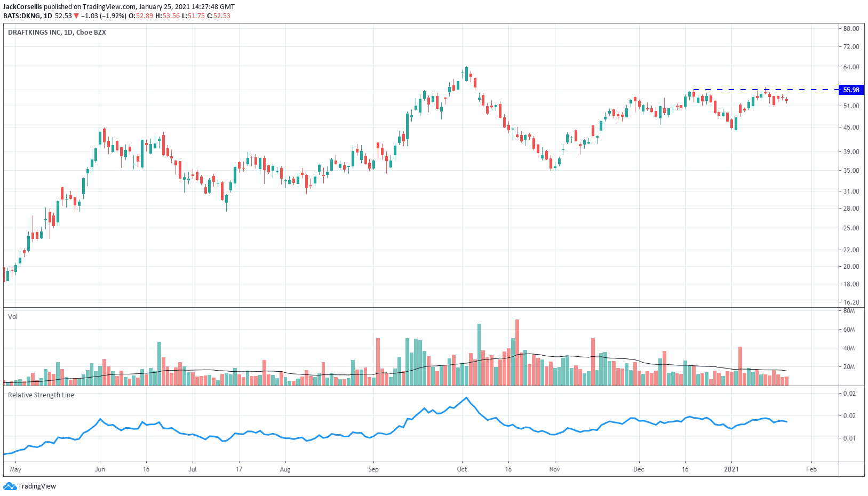The width and height of the screenshot is (868, 496).
Task: Click the blue dashed resistance line
Action: point(766,90)
